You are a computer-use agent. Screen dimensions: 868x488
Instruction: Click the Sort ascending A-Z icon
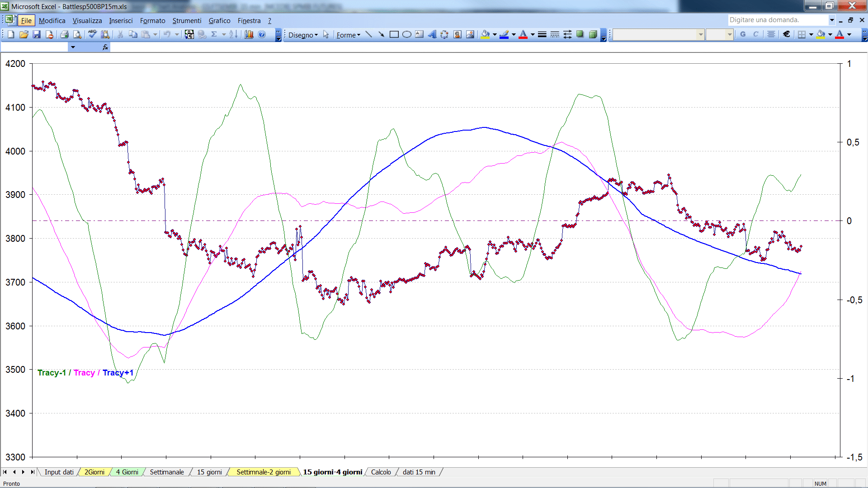tap(233, 34)
